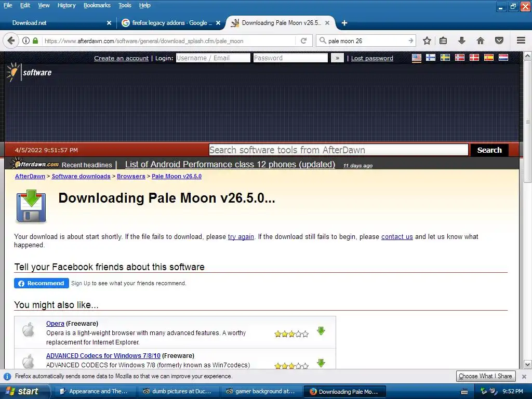This screenshot has width=532, height=399.
Task: Dismiss the Firefox data notification bar
Action: point(524,376)
